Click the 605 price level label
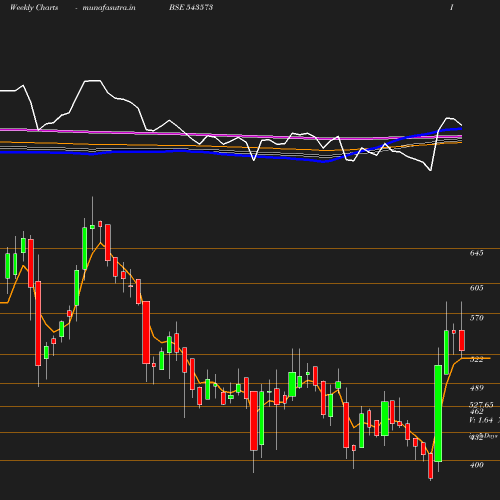 pos(476,288)
